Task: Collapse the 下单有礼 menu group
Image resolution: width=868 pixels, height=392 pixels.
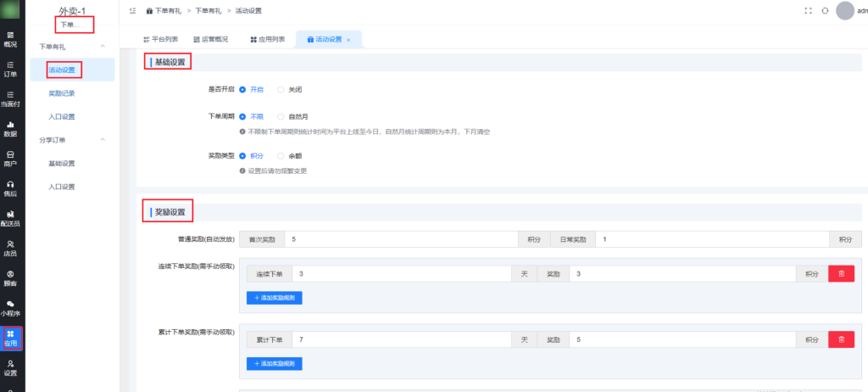Action: coord(103,48)
